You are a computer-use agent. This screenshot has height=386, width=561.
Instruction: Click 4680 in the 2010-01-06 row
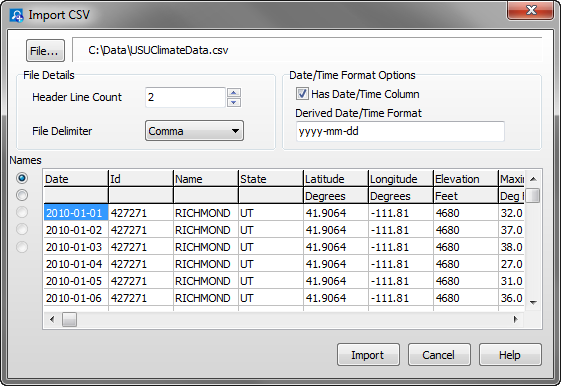(x=466, y=298)
